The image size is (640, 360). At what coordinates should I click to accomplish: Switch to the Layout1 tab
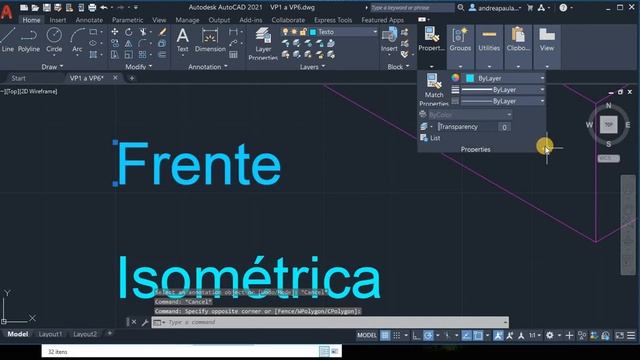[x=51, y=334]
